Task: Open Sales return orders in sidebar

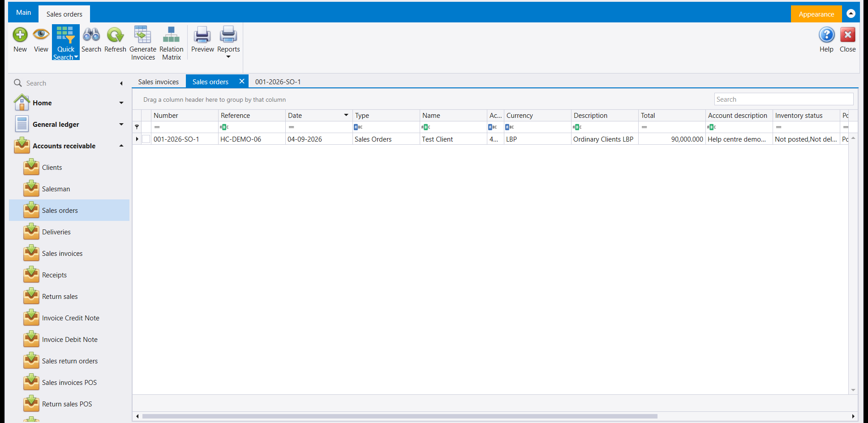Action: (x=69, y=361)
